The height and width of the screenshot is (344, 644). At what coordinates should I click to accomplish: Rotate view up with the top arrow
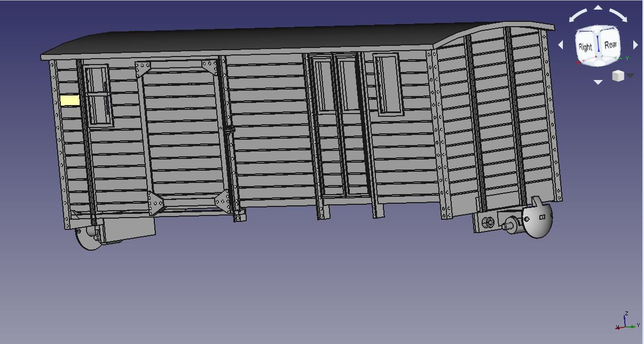pos(598,8)
